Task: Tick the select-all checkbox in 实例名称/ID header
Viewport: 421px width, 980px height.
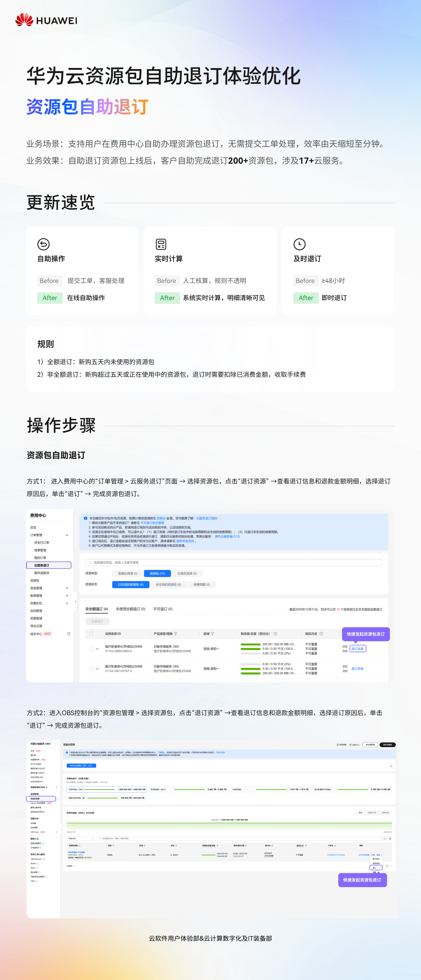Action: pos(91,634)
